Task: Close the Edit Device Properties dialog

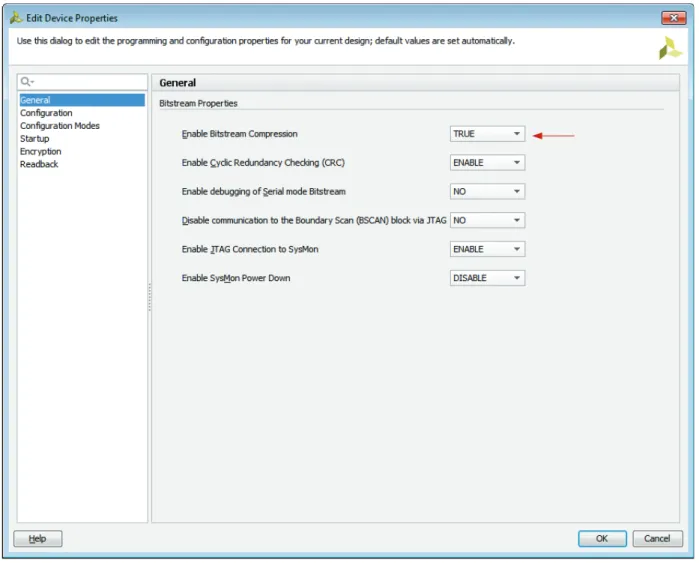Action: tap(674, 18)
